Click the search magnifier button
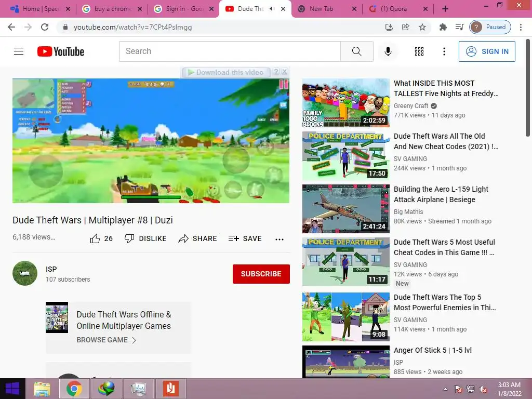 pos(356,51)
